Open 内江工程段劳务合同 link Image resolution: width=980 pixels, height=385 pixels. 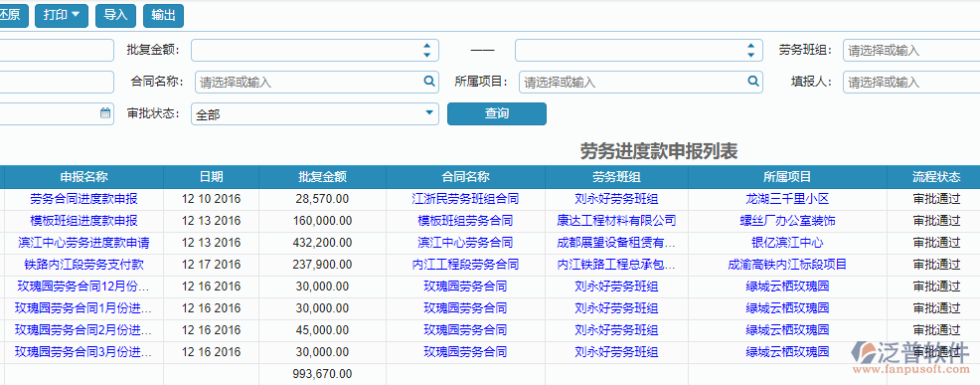465,265
